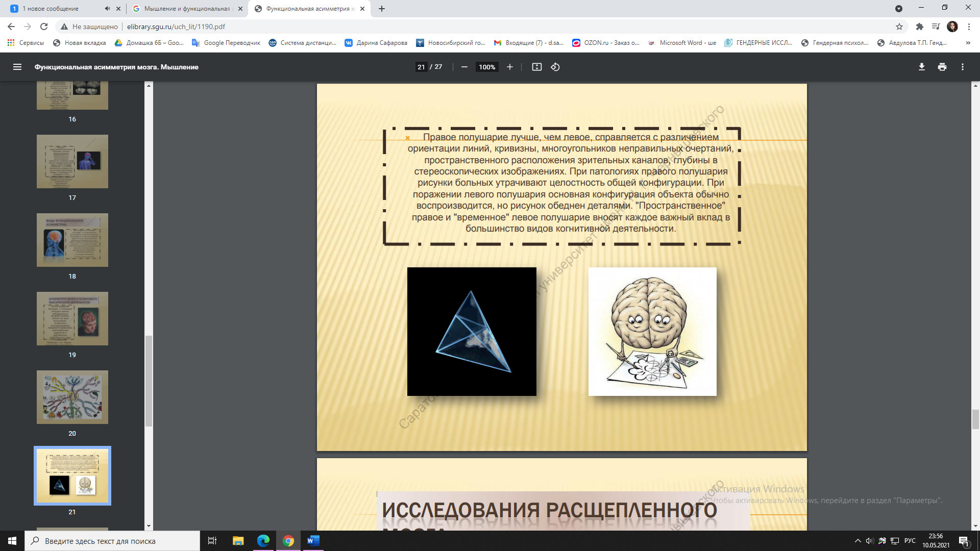Click document vertical scrollbar thumb
This screenshot has width=980, height=551.
(x=975, y=420)
